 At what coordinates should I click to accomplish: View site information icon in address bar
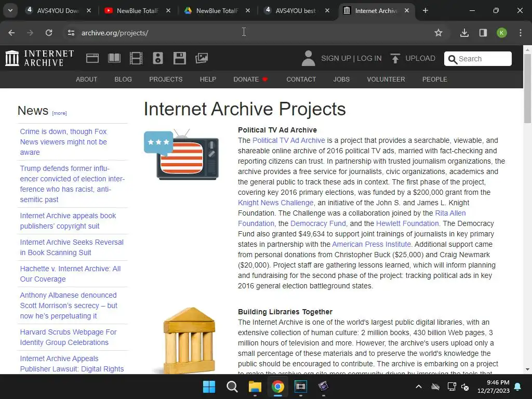click(x=71, y=33)
